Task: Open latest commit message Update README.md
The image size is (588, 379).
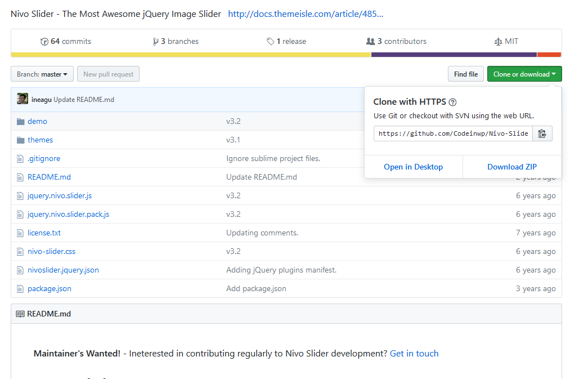Action: pos(84,100)
